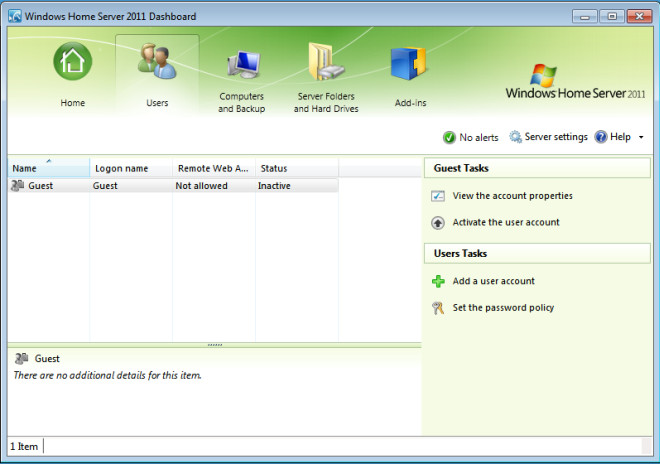Click the Windows Home Server 2011 logo
This screenshot has width=660, height=464.
click(x=575, y=82)
